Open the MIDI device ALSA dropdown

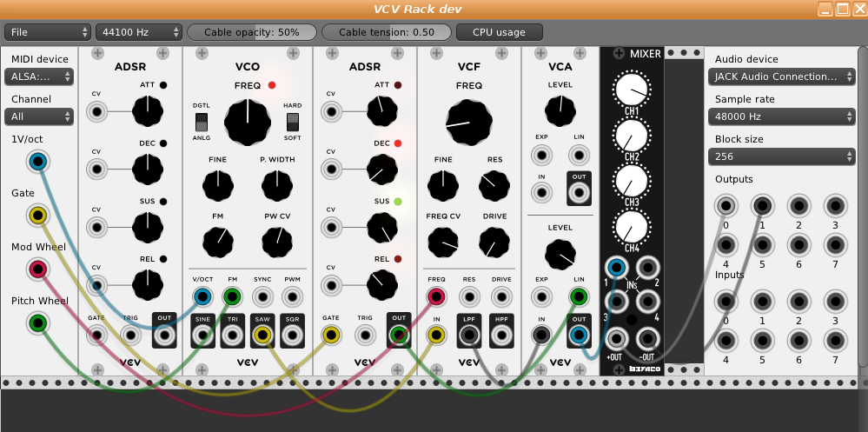click(x=39, y=76)
